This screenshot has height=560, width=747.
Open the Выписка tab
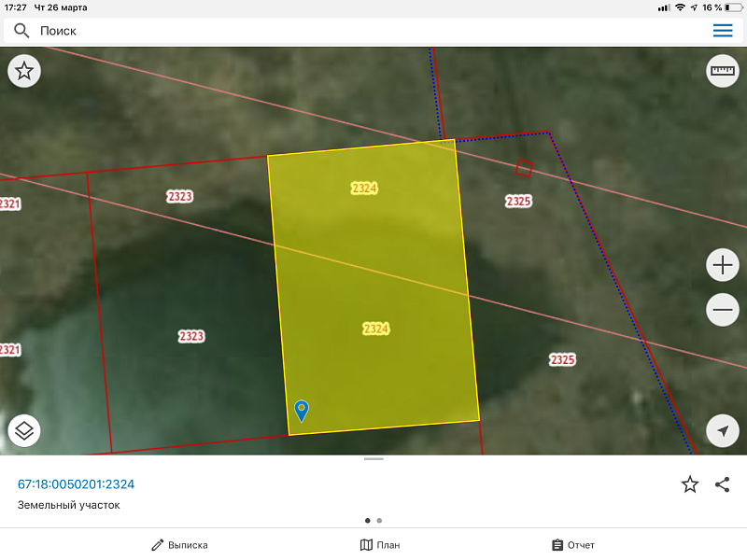coord(180,545)
